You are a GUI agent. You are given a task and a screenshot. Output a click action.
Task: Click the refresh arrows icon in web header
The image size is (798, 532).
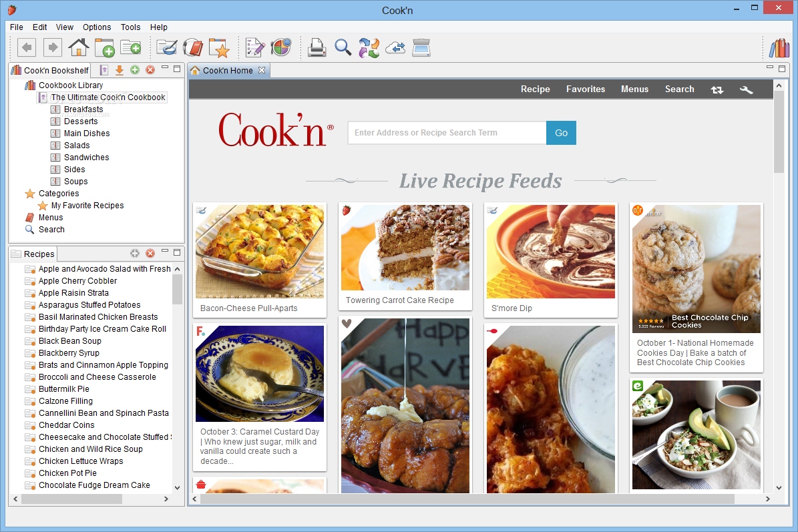coord(717,89)
